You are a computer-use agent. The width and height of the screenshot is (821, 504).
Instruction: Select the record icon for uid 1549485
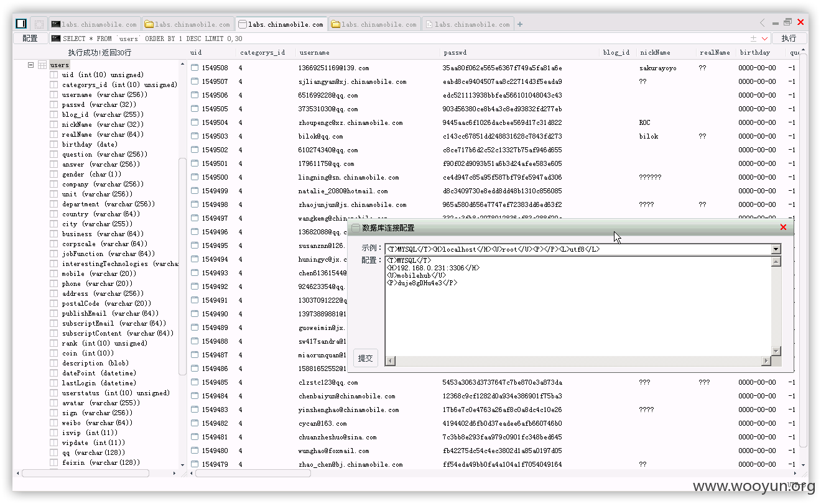(195, 382)
